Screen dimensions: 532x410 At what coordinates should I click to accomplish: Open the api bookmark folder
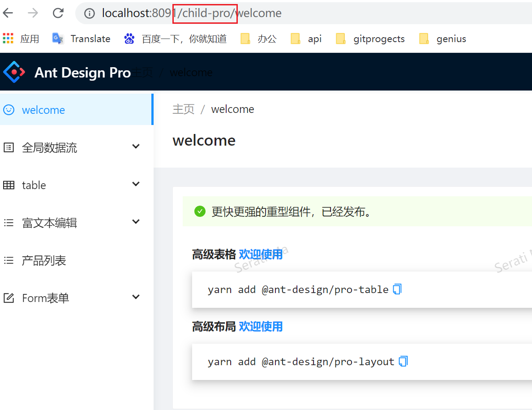point(306,39)
